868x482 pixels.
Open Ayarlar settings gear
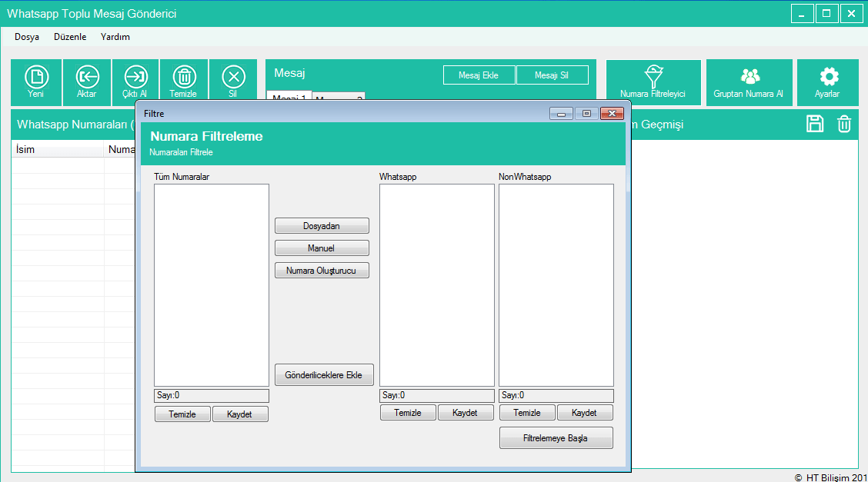point(827,81)
